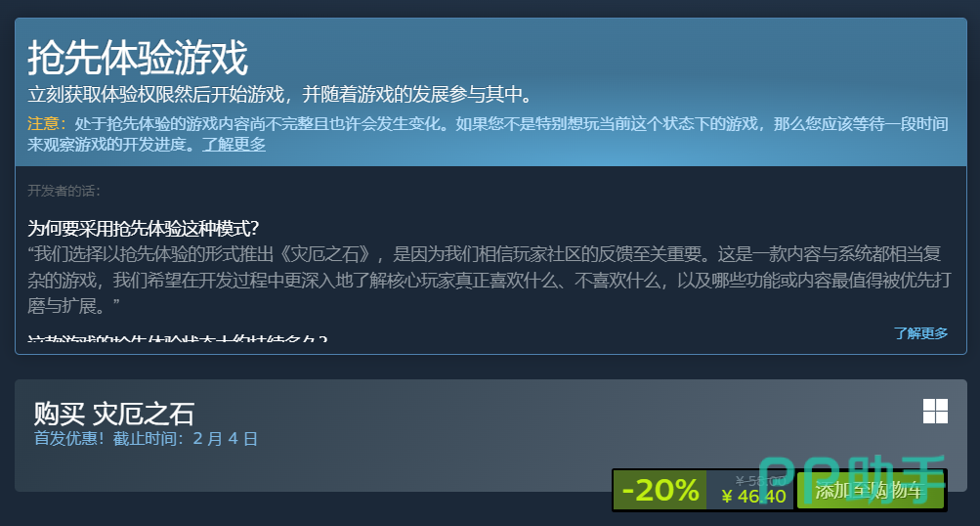Screen dimensions: 980x526
Task: Click the 开发者的话 label
Action: [64, 191]
